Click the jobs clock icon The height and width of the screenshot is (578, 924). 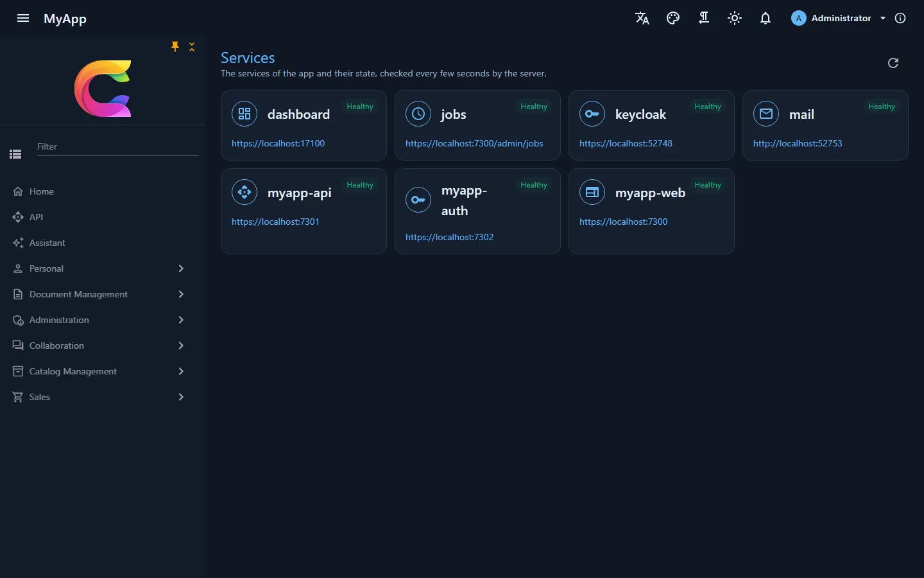[418, 114]
